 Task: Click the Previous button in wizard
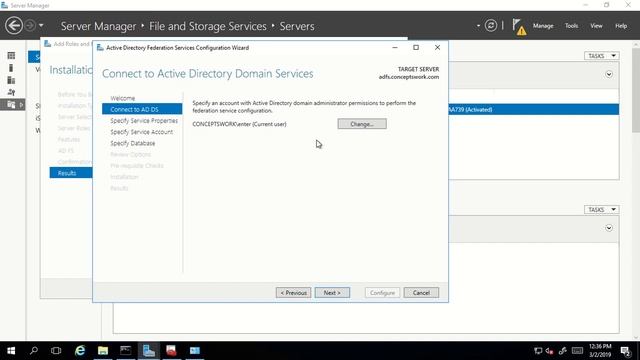click(x=293, y=293)
